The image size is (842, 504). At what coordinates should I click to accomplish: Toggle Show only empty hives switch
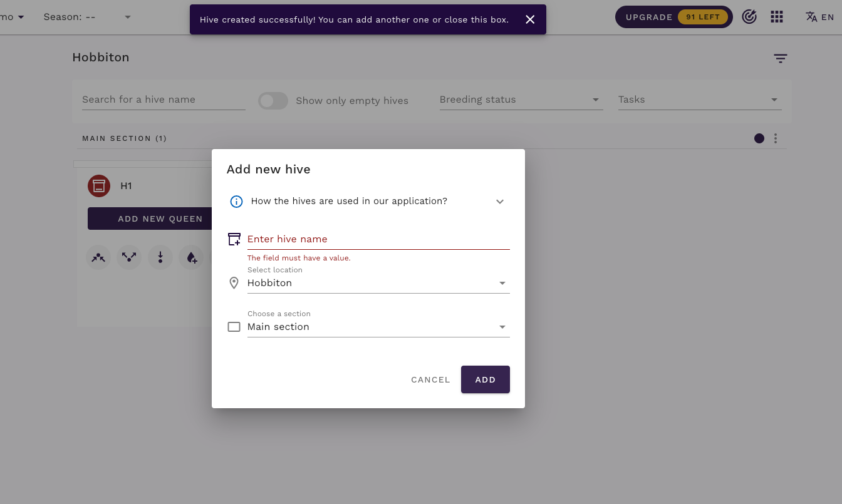click(x=273, y=101)
